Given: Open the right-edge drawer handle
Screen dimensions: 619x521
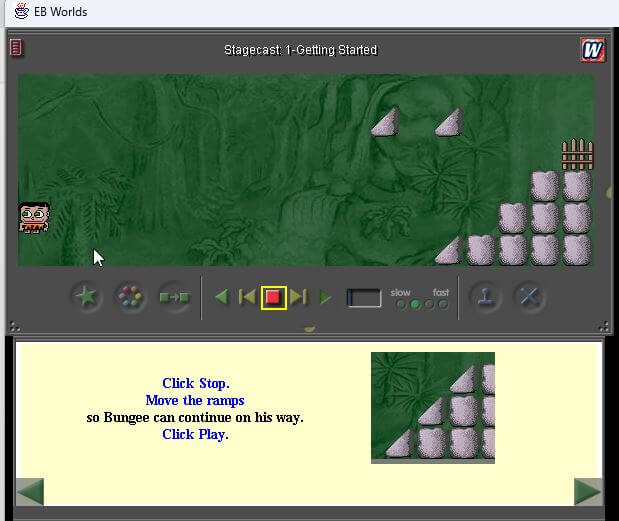Looking at the screenshot, I should [x=608, y=193].
